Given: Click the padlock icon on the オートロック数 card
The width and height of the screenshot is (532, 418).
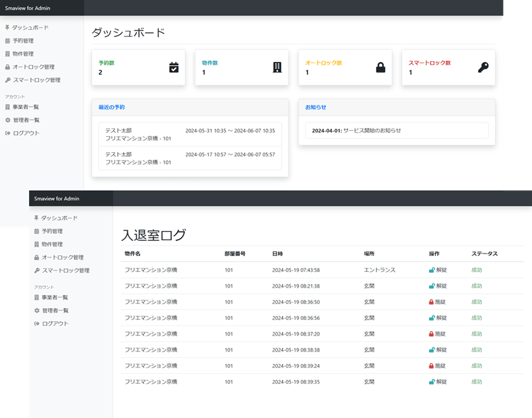Looking at the screenshot, I should coord(381,68).
